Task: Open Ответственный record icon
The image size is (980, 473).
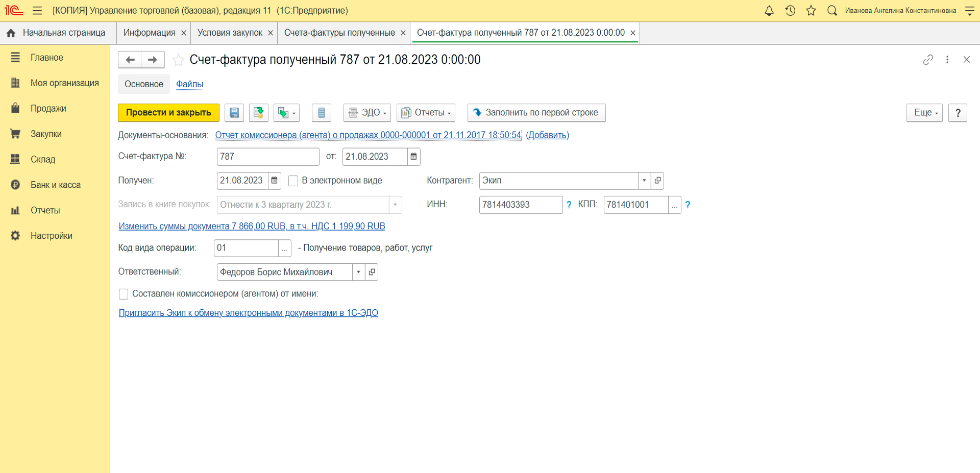Action: tap(372, 272)
